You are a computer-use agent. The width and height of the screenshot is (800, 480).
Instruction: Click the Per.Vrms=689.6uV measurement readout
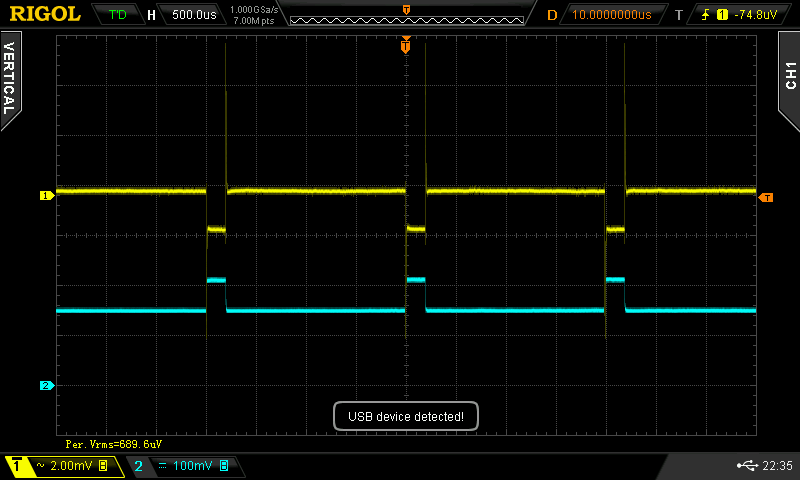point(114,444)
